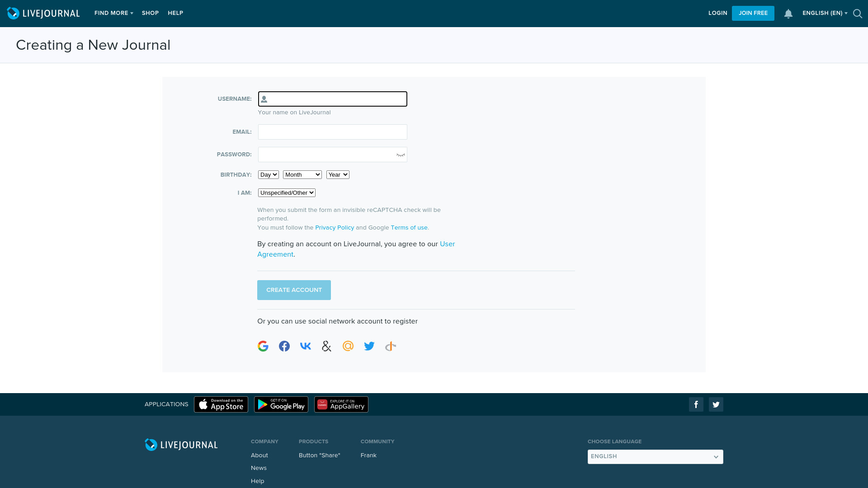Open the App Store download badge

(221, 404)
